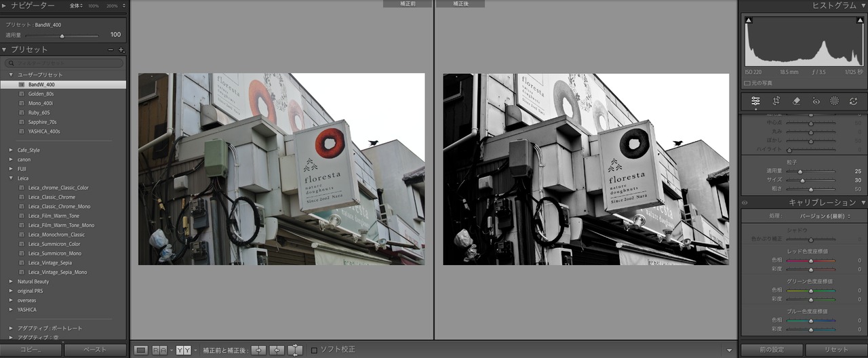Click the plus icon to create preset
The height and width of the screenshot is (358, 868).
pyautogui.click(x=121, y=50)
